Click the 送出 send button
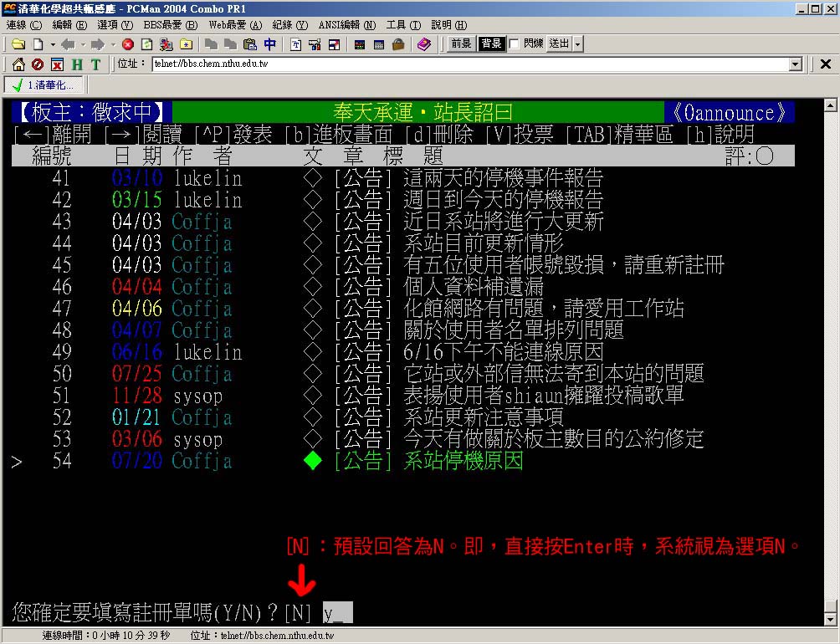 pyautogui.click(x=559, y=43)
